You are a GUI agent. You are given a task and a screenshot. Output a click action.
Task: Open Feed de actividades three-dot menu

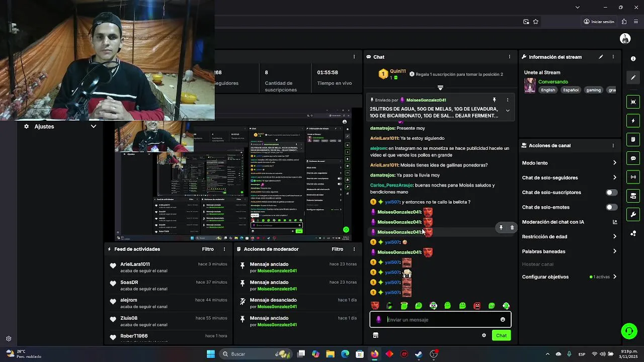point(224,249)
